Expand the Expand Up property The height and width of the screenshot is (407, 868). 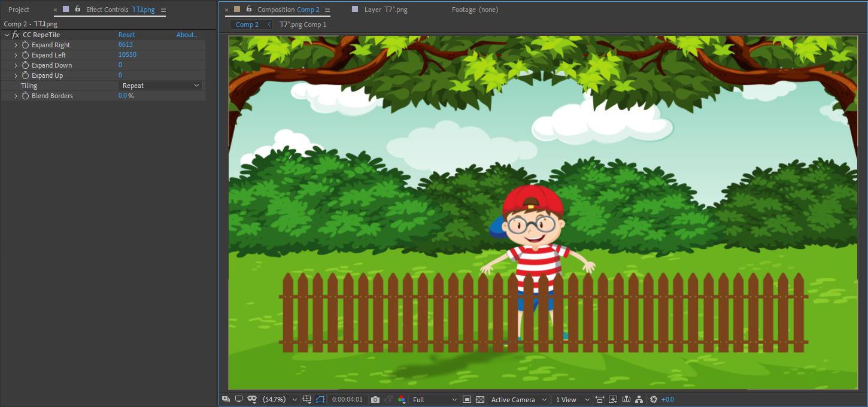click(16, 75)
